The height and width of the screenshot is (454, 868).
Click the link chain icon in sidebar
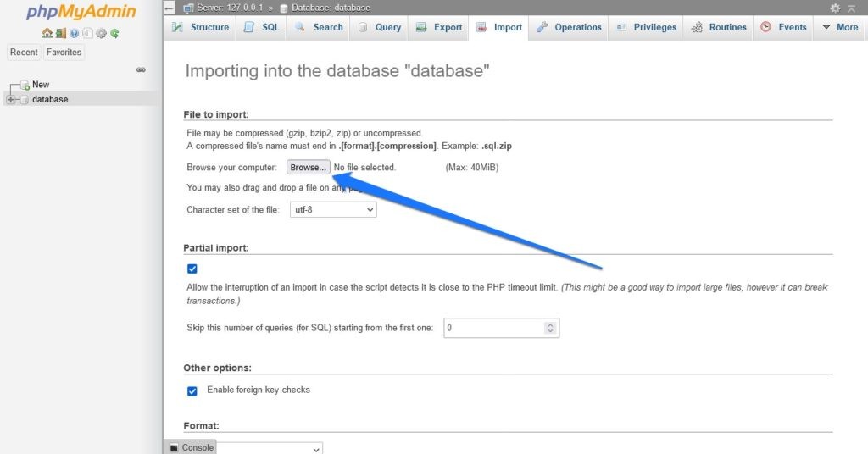tap(141, 69)
